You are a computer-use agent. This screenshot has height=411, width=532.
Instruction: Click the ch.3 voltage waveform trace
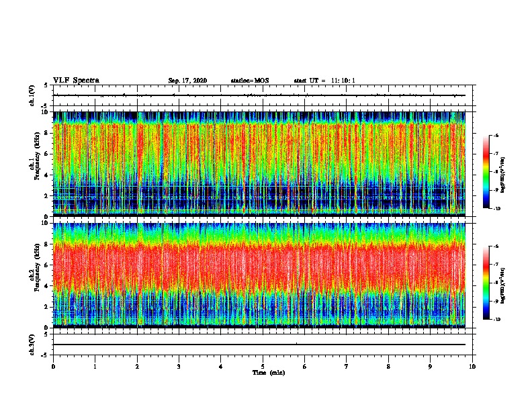259,345
